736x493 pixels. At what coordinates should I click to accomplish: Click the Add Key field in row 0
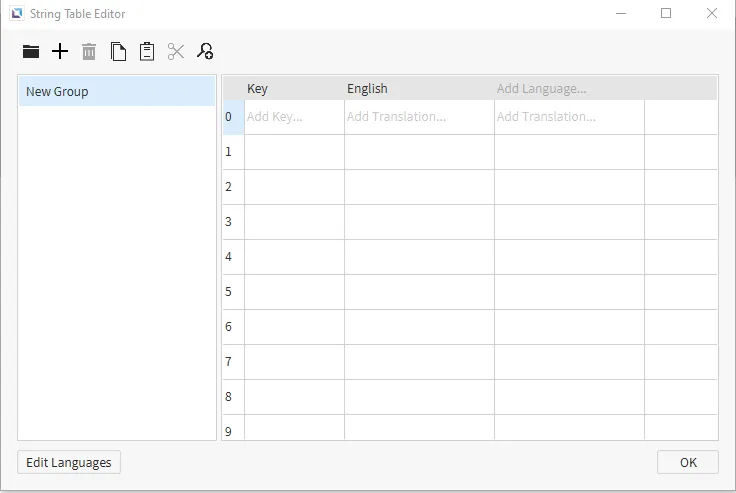(294, 117)
